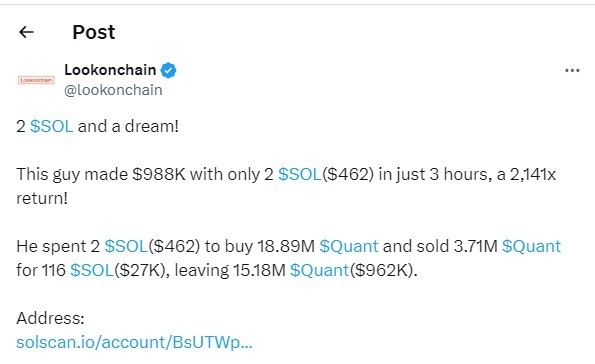Image resolution: width=595 pixels, height=364 pixels.
Task: Click the "($962K)." value text
Action: (383, 270)
